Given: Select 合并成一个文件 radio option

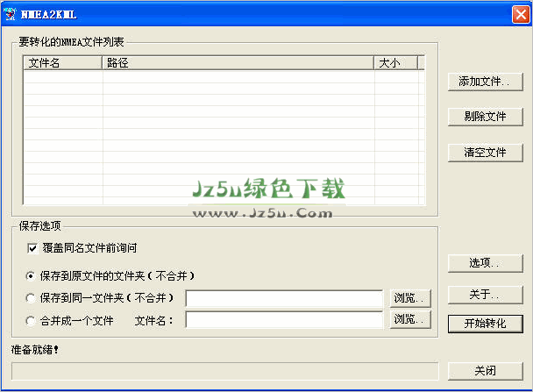Looking at the screenshot, I should point(31,321).
